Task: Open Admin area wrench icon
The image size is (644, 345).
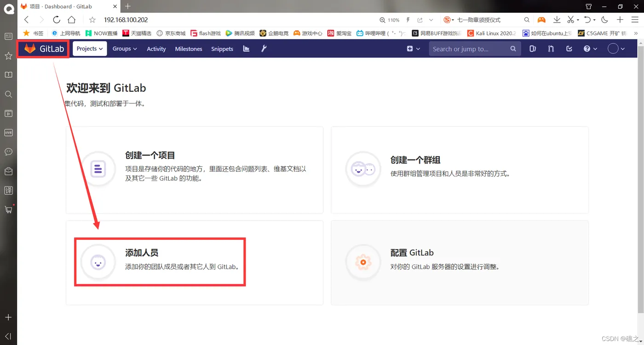Action: (264, 49)
